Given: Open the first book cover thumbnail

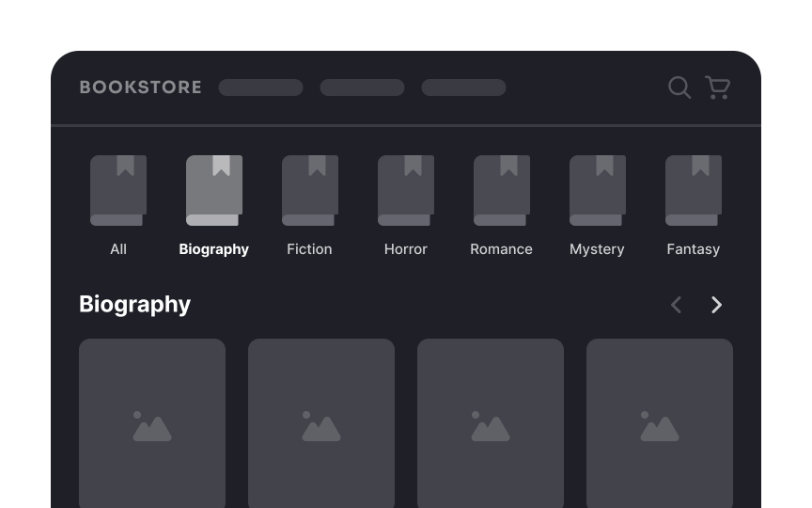Looking at the screenshot, I should [x=152, y=425].
